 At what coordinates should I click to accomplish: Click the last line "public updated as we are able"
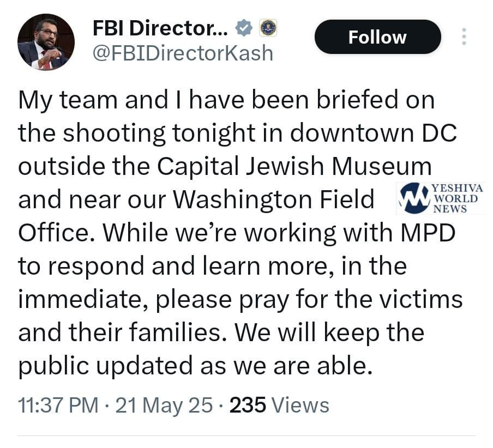click(x=195, y=366)
